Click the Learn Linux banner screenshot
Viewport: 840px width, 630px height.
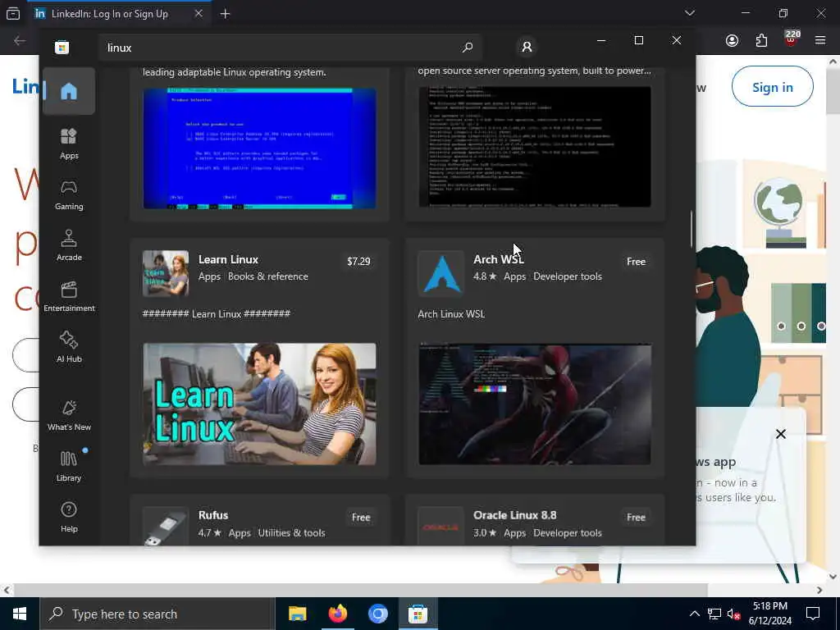point(259,404)
